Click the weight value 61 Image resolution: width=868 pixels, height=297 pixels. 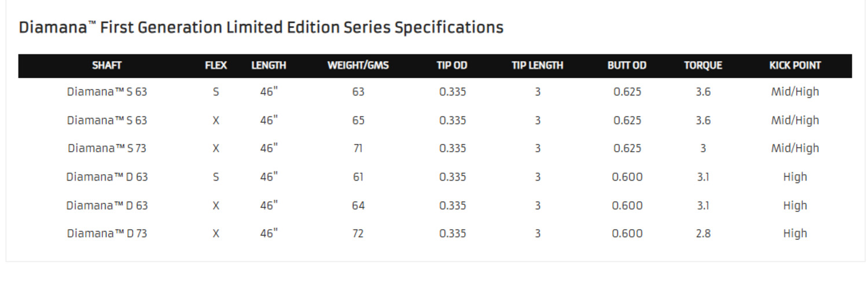358,177
